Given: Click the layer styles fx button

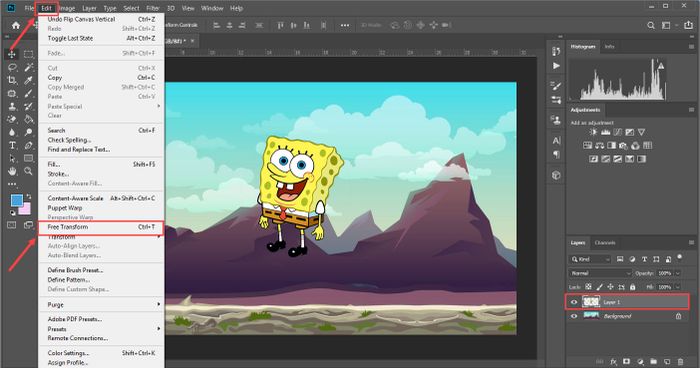Looking at the screenshot, I should tap(613, 361).
